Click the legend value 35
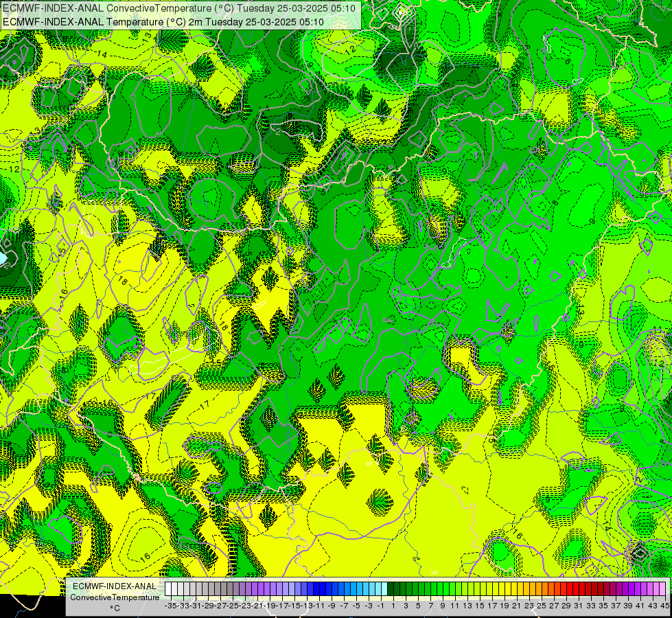The height and width of the screenshot is (618, 672). point(603,606)
